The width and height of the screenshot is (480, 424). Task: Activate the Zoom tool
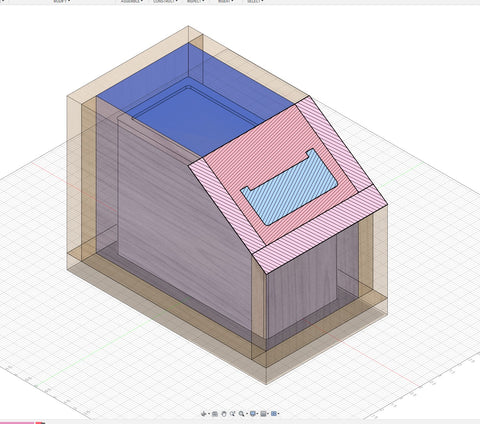(x=233, y=414)
